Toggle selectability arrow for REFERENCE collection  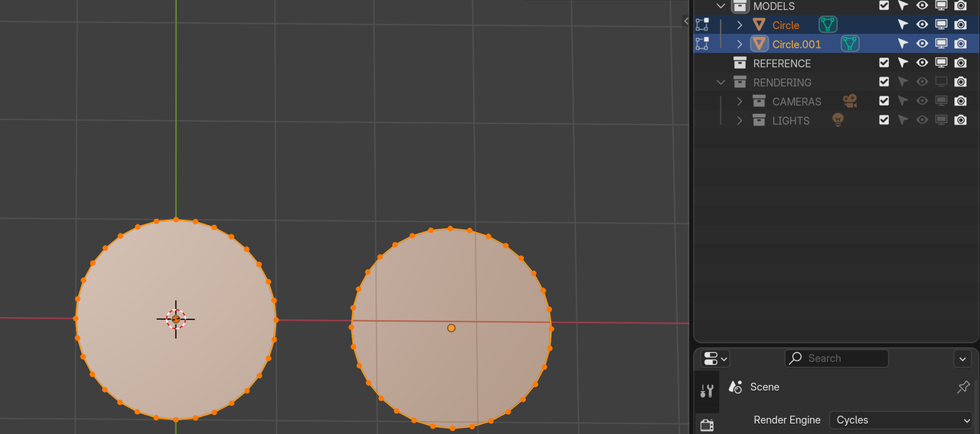tap(903, 63)
